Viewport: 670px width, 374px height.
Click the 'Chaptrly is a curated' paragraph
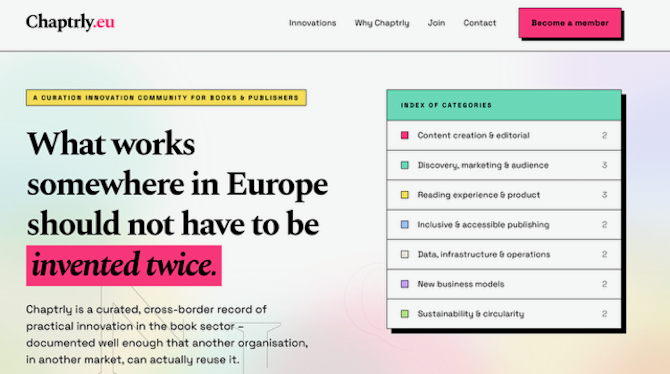pyautogui.click(x=167, y=334)
